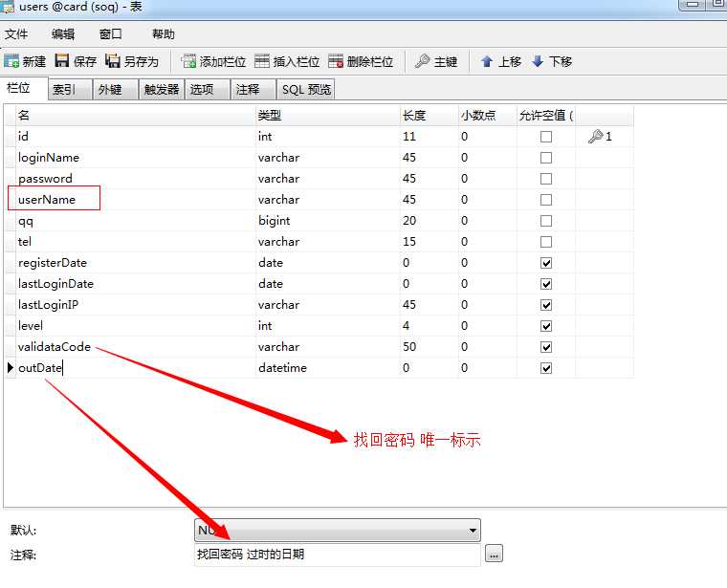The width and height of the screenshot is (727, 588).
Task: Select the level field name cell
Action: tap(136, 326)
